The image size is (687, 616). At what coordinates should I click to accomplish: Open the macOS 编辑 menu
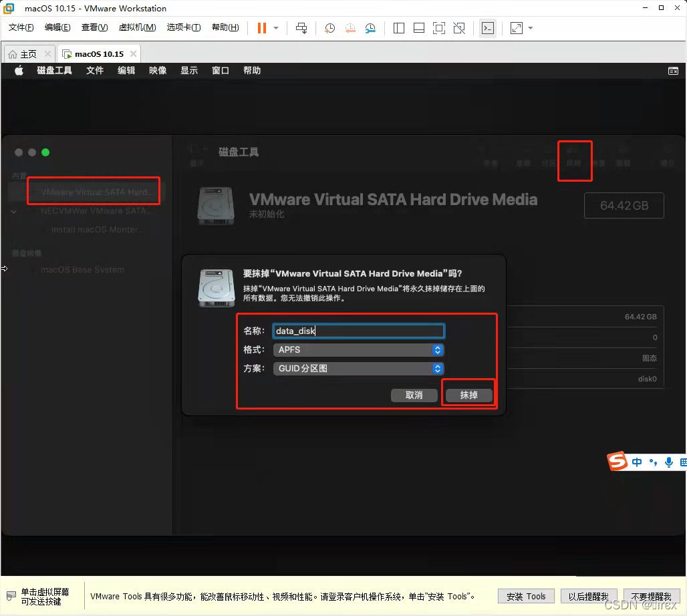coord(126,71)
